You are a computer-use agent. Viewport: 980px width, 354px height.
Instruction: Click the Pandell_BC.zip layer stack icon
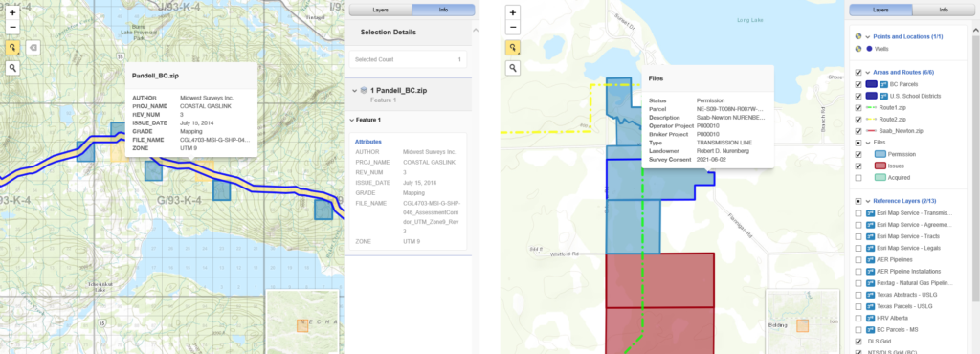(x=364, y=91)
